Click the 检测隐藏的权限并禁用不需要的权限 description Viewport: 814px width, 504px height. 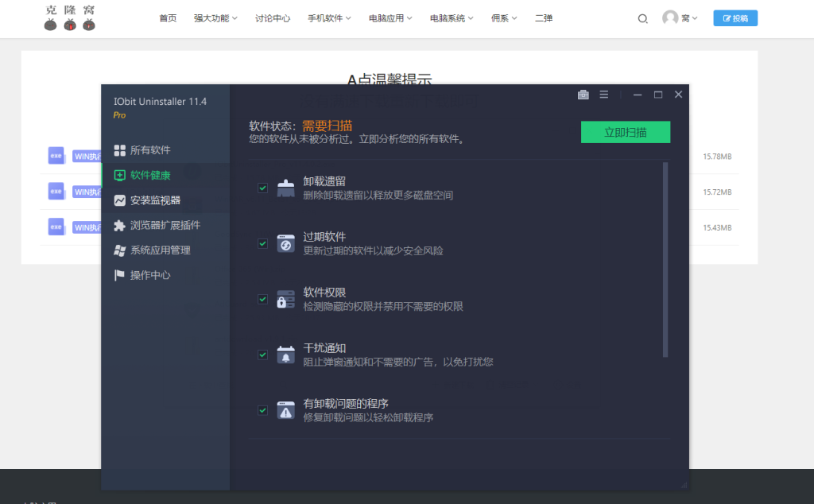point(383,307)
